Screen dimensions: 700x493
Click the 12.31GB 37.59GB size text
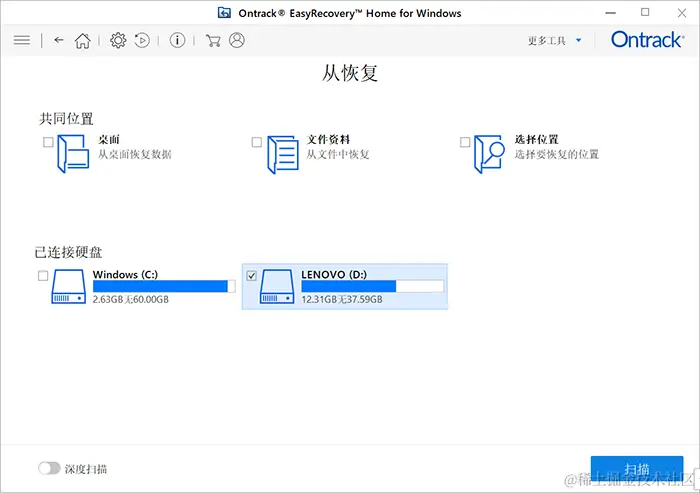342,299
